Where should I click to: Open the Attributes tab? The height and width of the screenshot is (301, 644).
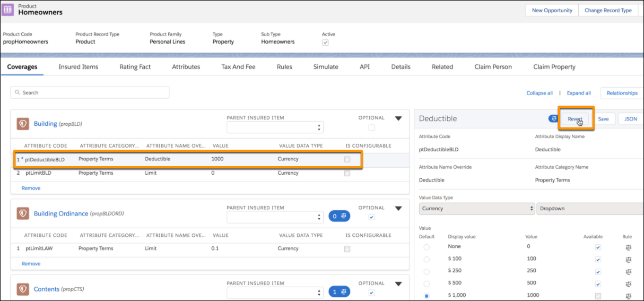(186, 67)
